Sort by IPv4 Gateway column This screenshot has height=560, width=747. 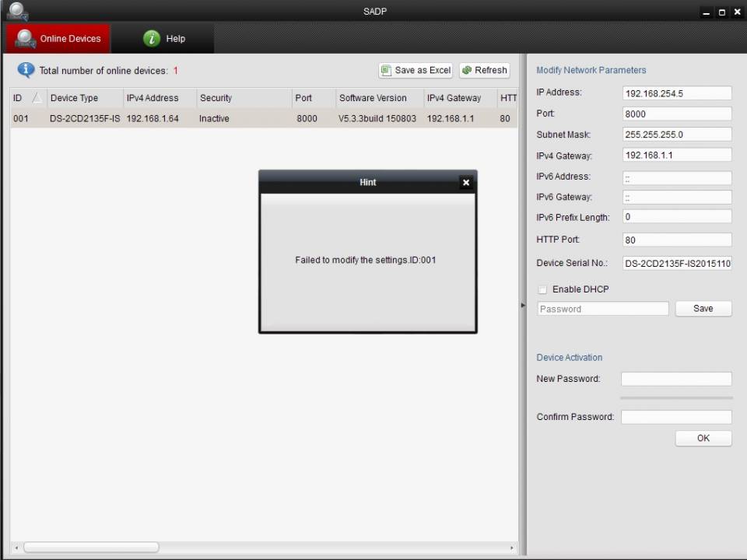click(x=460, y=98)
